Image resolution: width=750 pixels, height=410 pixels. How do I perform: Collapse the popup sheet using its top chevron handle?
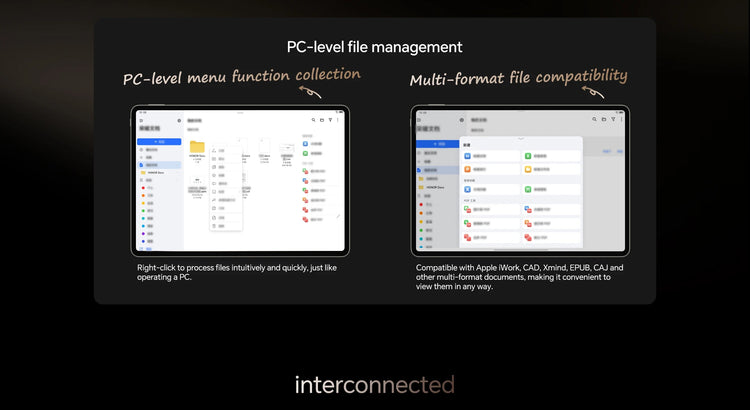(519, 140)
